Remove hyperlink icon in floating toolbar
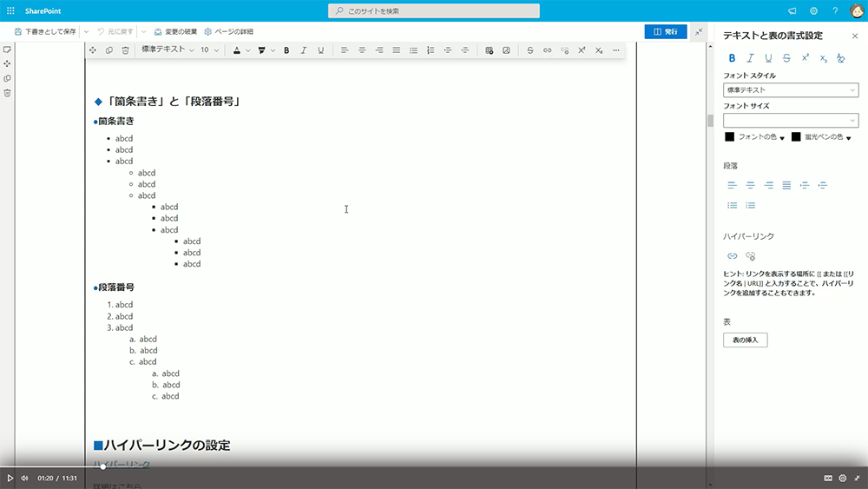868x489 pixels. pyautogui.click(x=565, y=50)
